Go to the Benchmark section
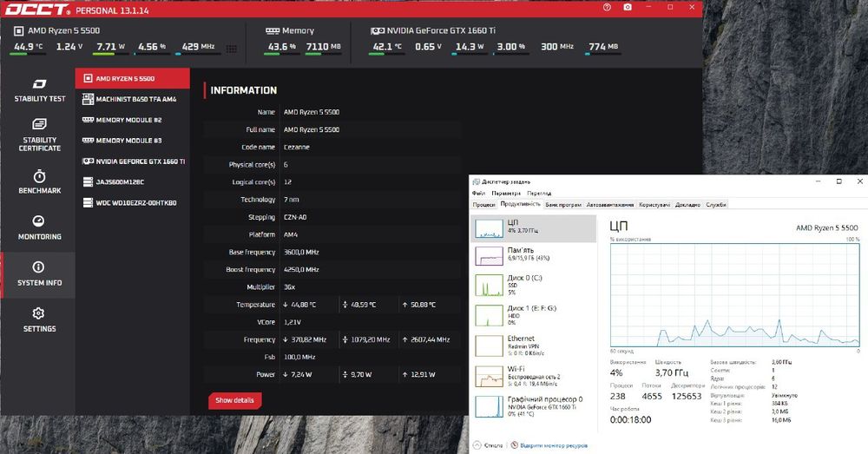The image size is (868, 454). coord(39,182)
